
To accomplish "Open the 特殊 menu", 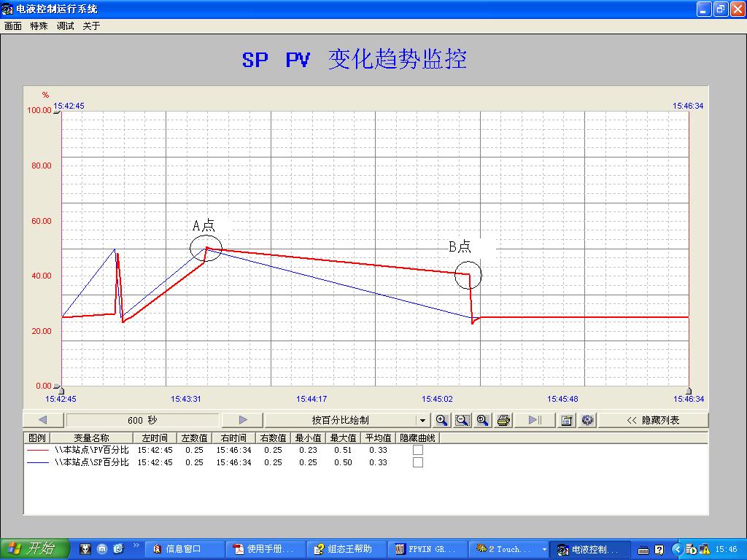I will pos(39,26).
